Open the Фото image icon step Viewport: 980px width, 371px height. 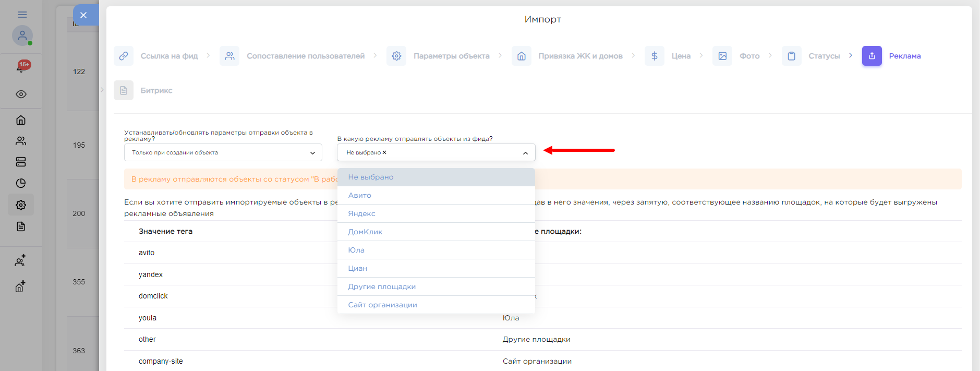click(722, 56)
